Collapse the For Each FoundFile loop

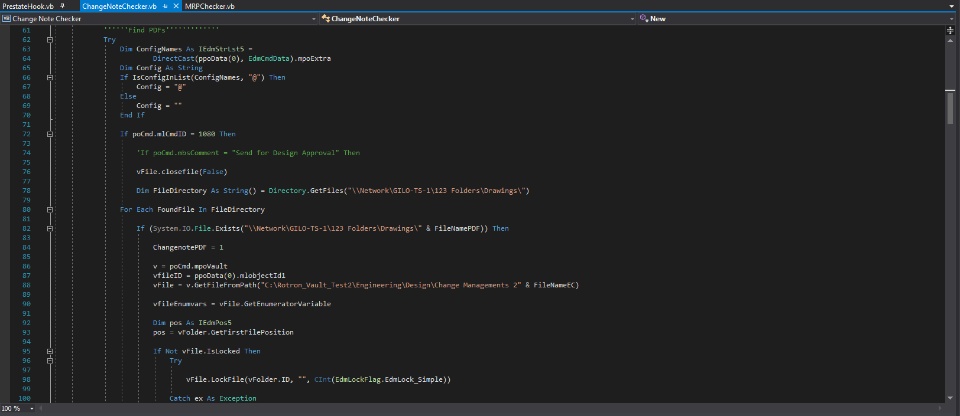[49, 210]
